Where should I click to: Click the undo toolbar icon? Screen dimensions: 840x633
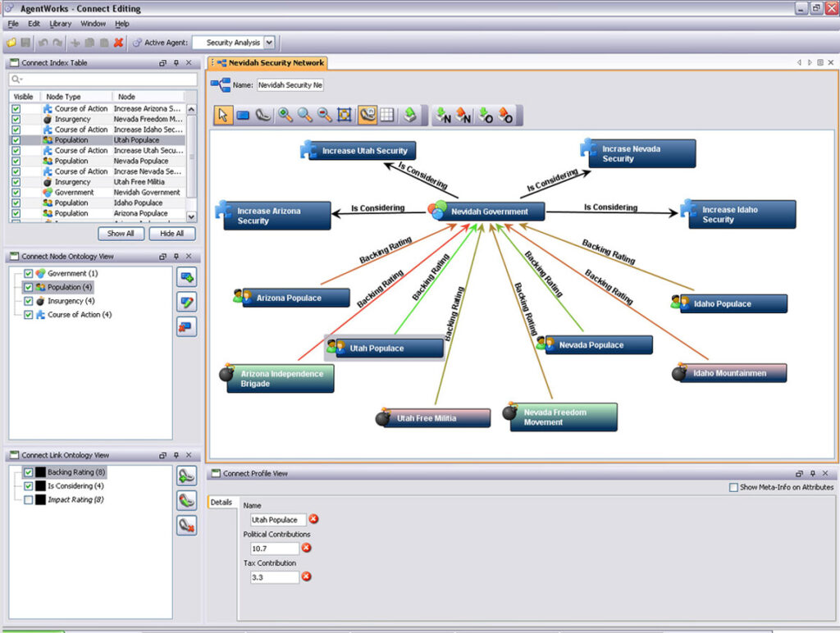[43, 43]
